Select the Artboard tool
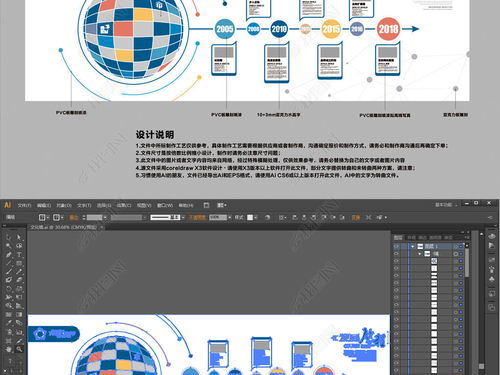 (8, 341)
